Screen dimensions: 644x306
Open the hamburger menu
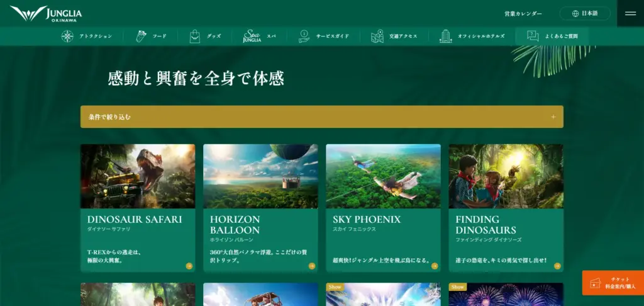coord(630,13)
